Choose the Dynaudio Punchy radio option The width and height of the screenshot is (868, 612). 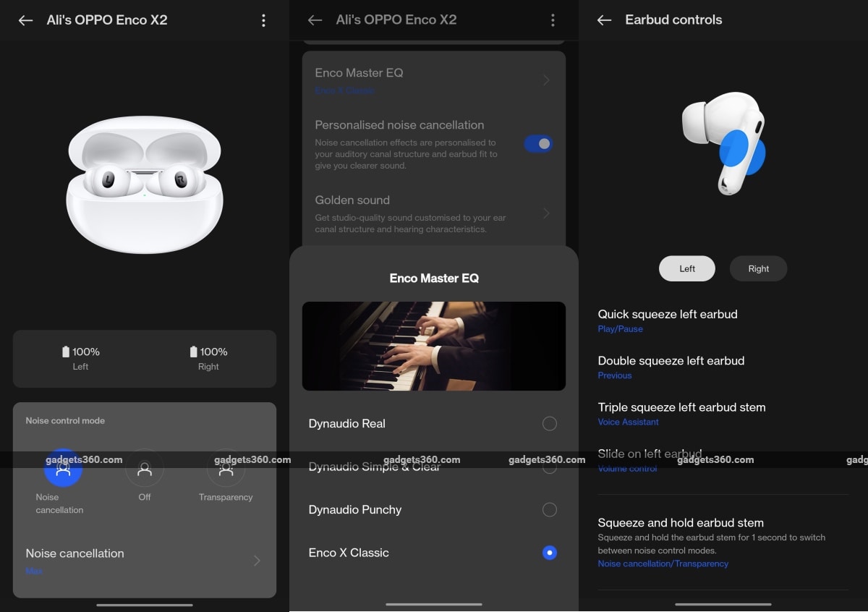[x=550, y=510]
